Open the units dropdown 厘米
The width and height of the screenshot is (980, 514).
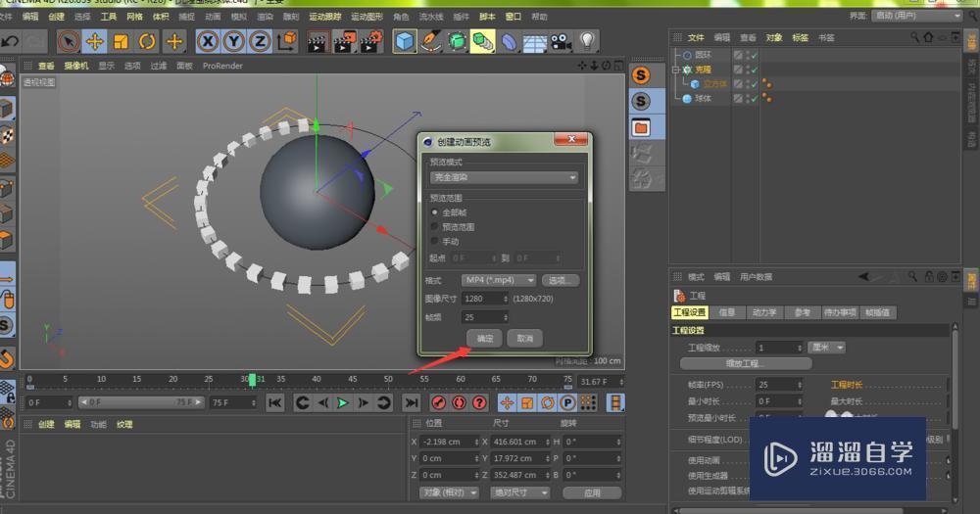click(827, 348)
